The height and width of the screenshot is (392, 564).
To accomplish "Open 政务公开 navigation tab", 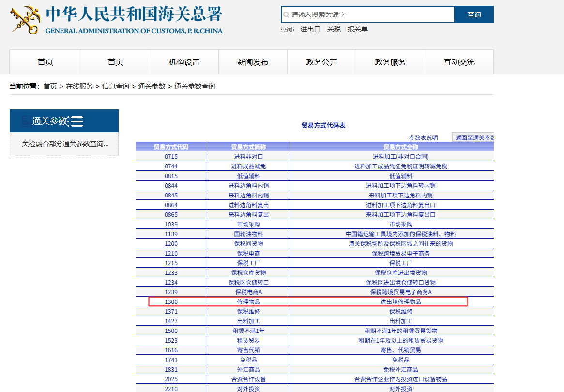I will coord(321,62).
